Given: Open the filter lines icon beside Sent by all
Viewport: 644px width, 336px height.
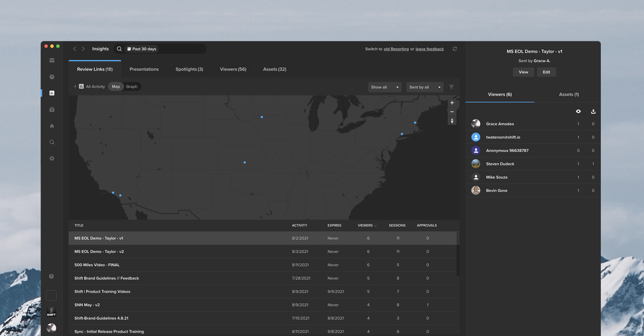Looking at the screenshot, I should tap(451, 87).
